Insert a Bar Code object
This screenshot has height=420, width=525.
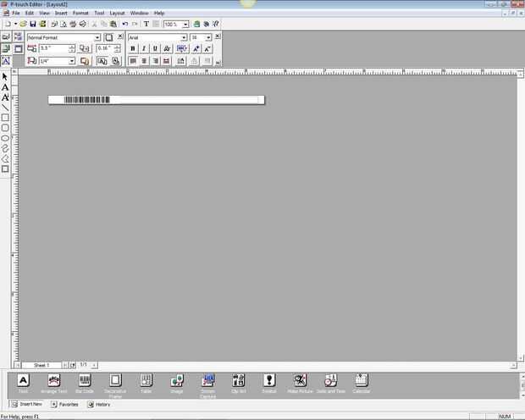pos(85,384)
